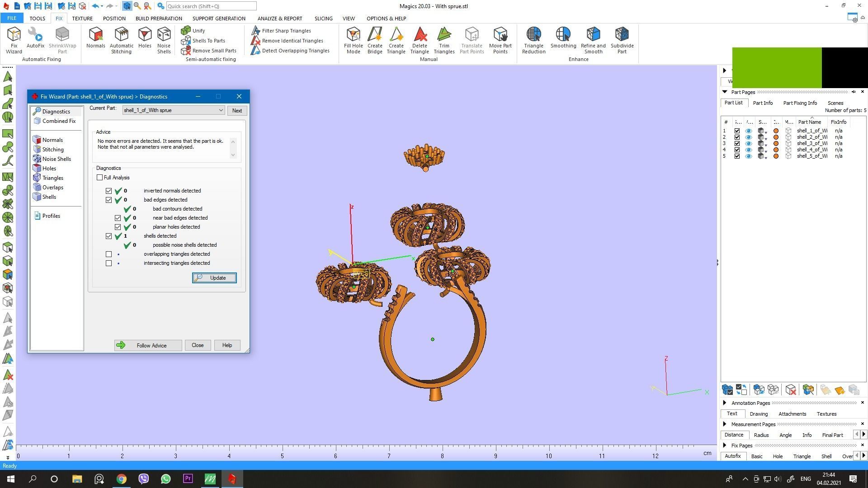Open Noise Shells in wizard sidebar

57,159
